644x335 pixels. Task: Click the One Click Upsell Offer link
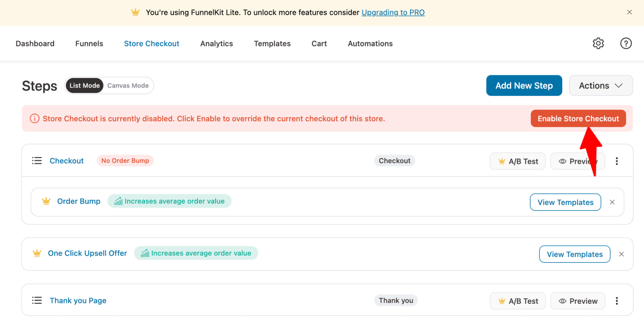coord(87,253)
